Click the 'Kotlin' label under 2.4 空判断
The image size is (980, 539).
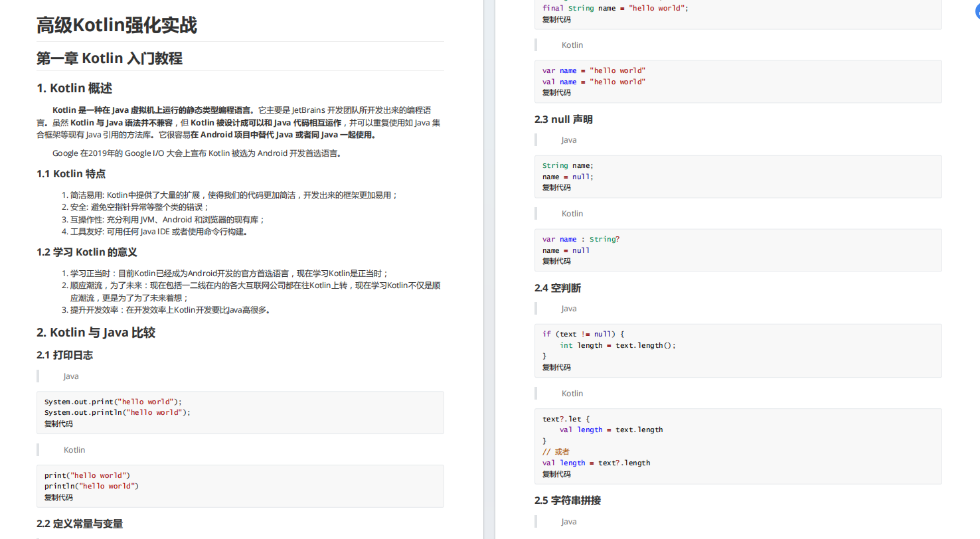(572, 393)
